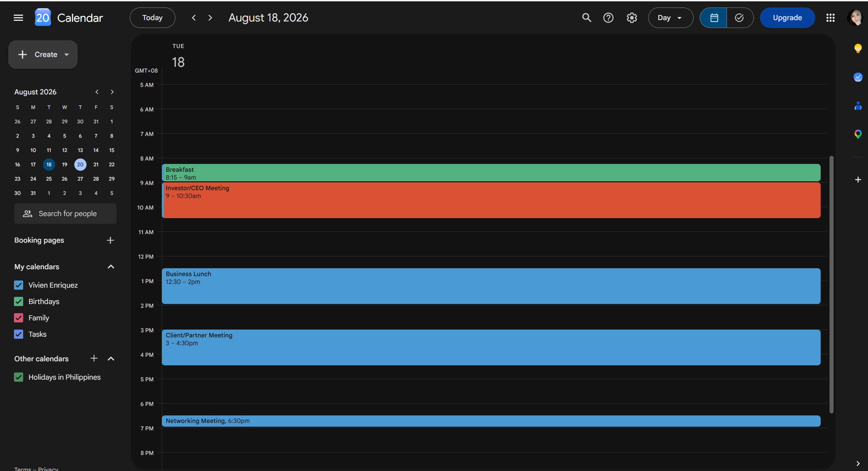Click the Search for people field

65,214
